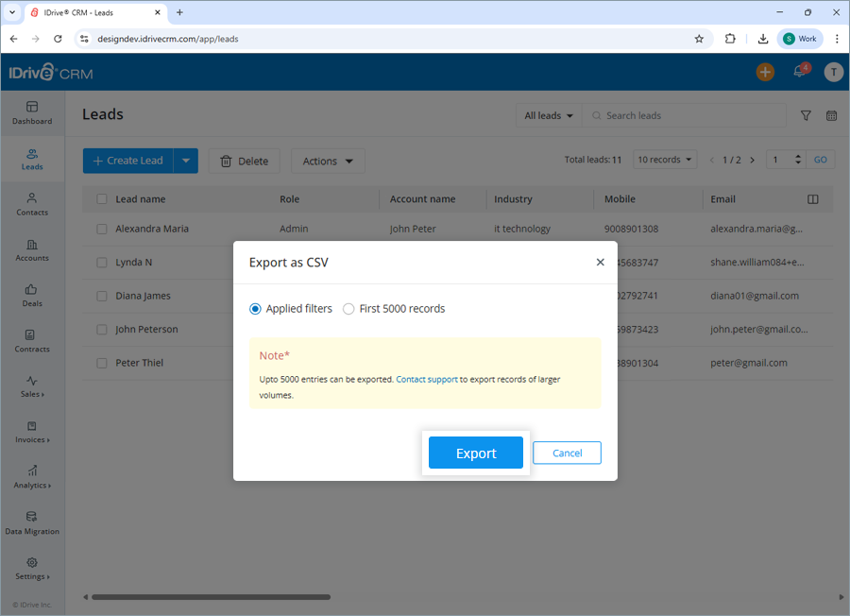Select the Applied filters option
The width and height of the screenshot is (850, 616).
coord(254,308)
